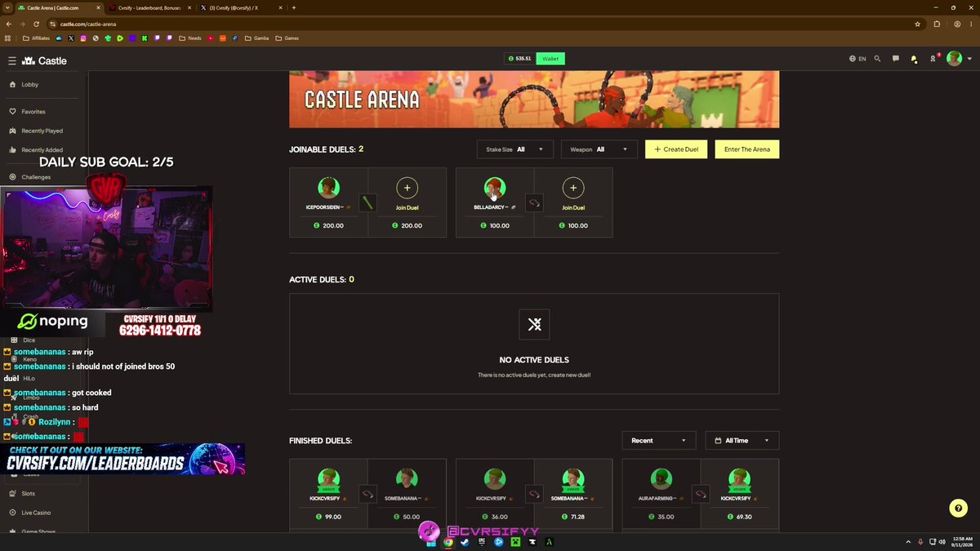Switch to the Cvrsify X browser tab

pos(241,7)
